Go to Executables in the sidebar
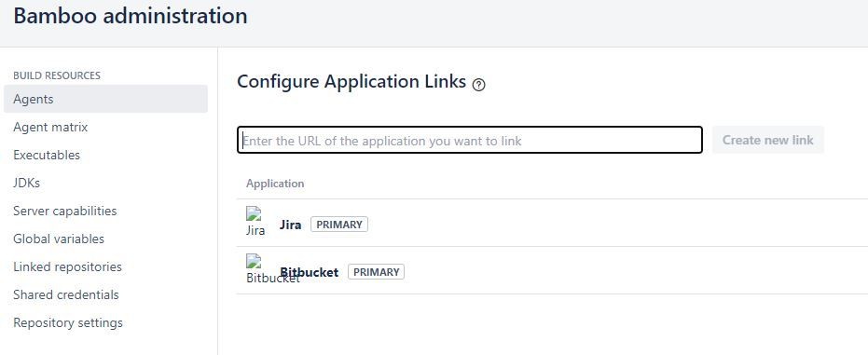 coord(47,155)
